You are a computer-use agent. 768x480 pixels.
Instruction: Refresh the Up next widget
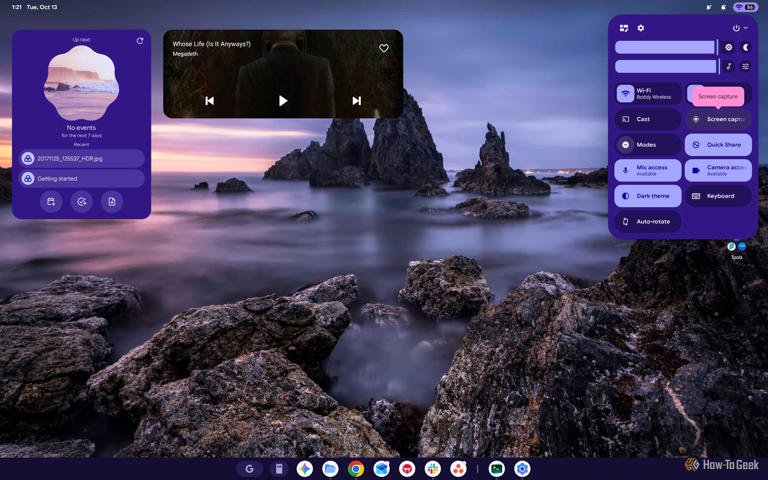(x=140, y=41)
